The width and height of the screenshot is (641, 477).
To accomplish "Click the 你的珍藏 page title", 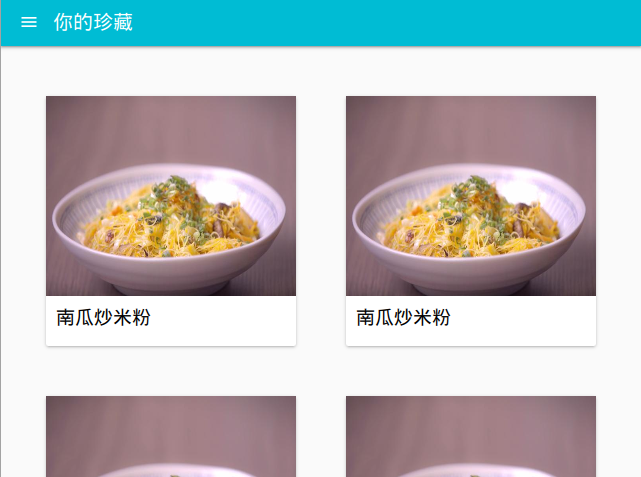I will coord(93,22).
